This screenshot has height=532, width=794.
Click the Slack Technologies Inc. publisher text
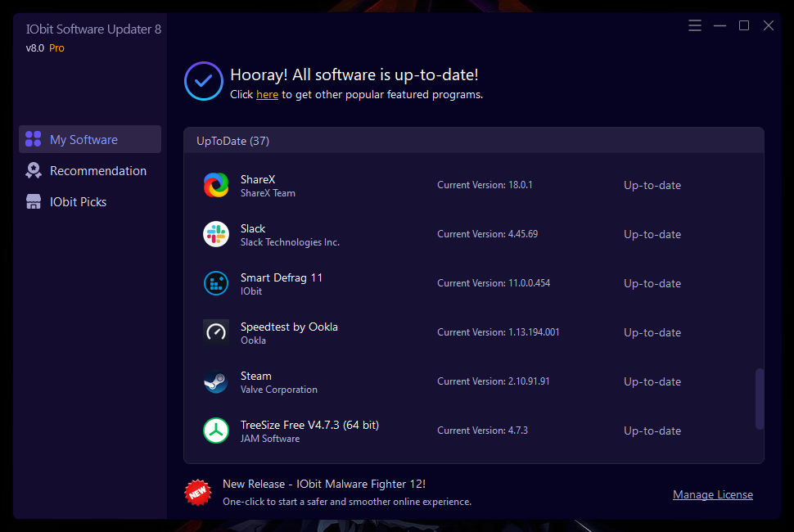tap(290, 242)
